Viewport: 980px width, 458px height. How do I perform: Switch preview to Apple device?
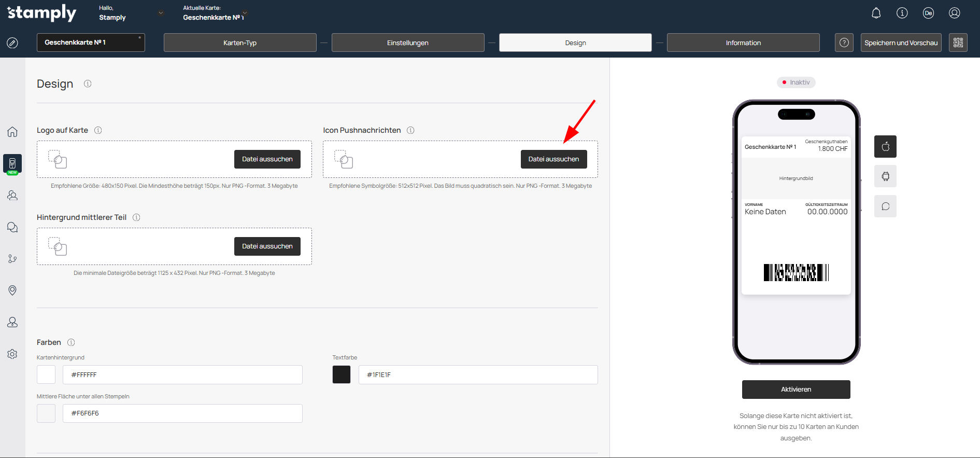tap(885, 147)
